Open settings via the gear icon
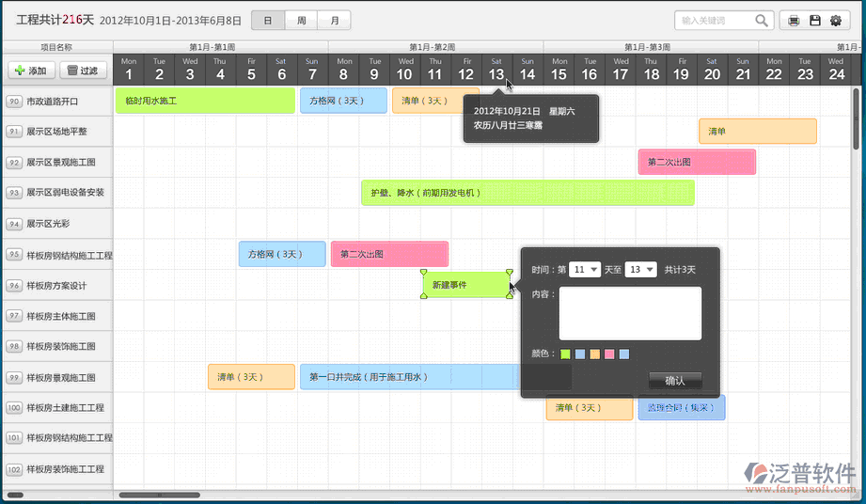 (835, 21)
